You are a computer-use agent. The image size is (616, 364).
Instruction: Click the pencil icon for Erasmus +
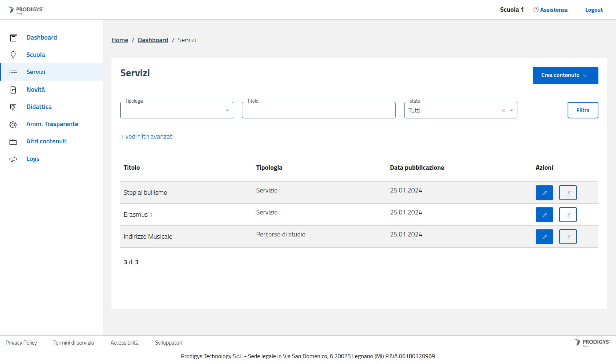544,215
